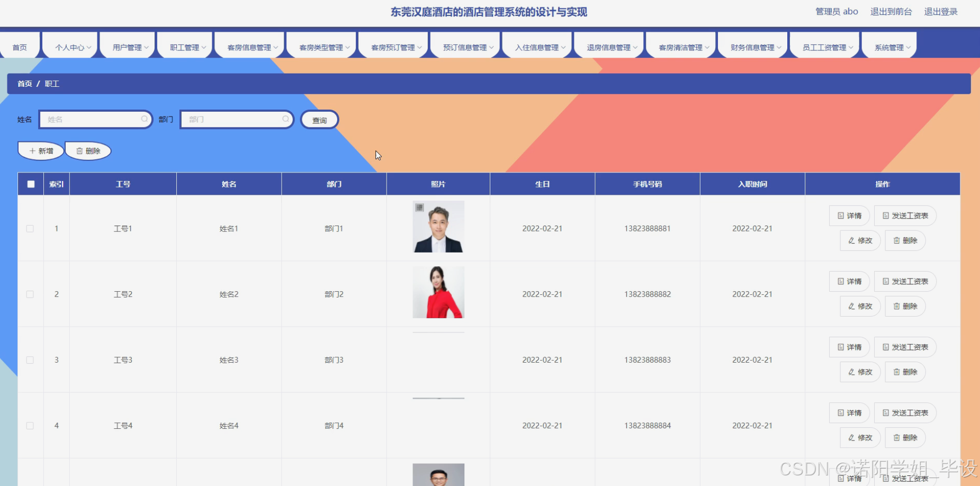
Task: Open 详情 for row 工号4
Action: point(849,412)
